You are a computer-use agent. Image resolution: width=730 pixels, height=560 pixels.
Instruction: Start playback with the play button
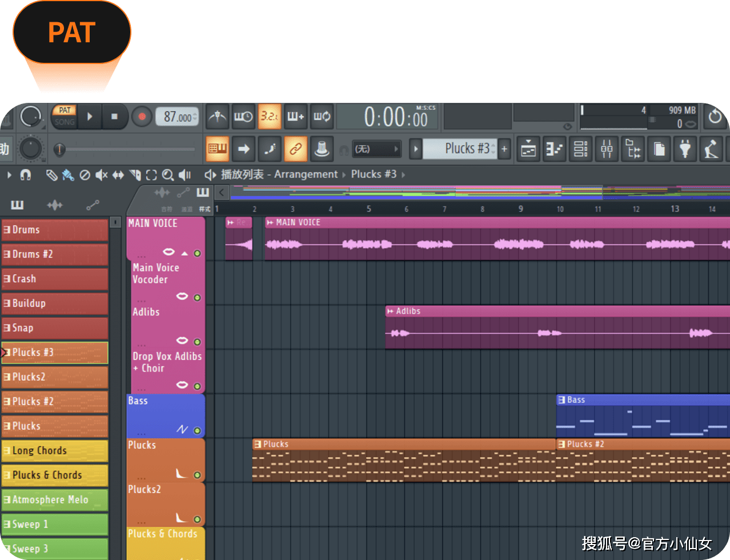click(x=90, y=117)
